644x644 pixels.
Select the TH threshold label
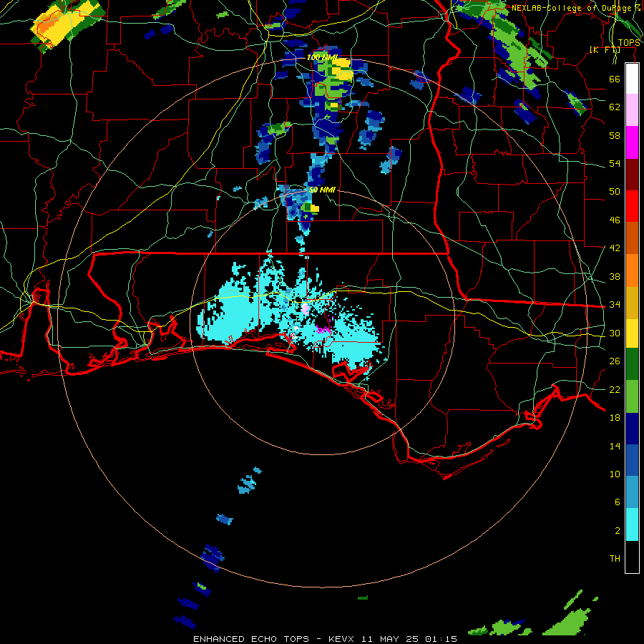pyautogui.click(x=615, y=559)
